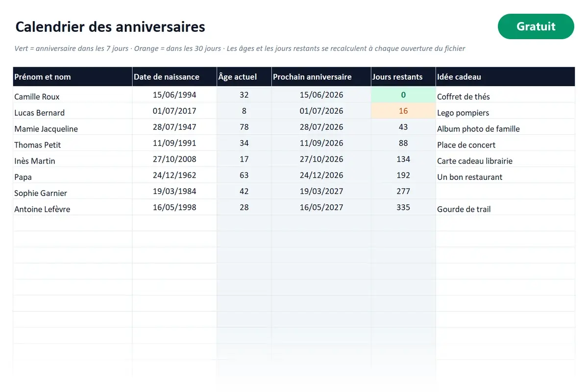
Task: Select birth date 16/05/1998
Action: [x=174, y=207]
